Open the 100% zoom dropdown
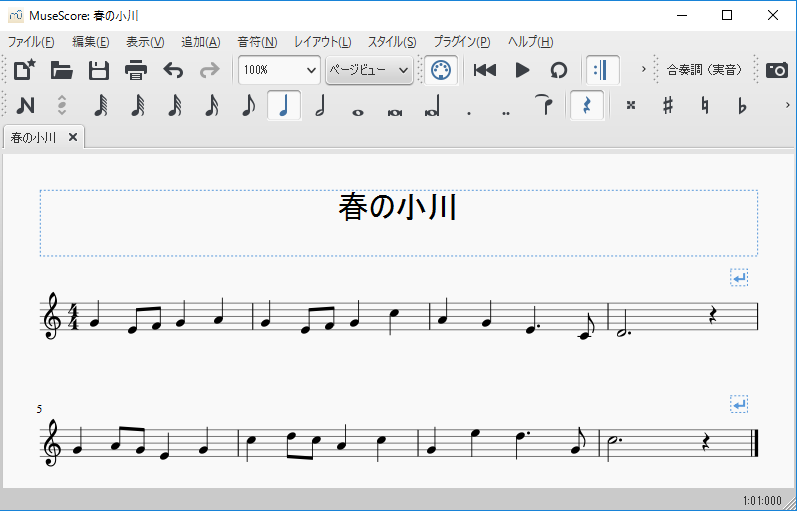The height and width of the screenshot is (511, 797). (280, 70)
